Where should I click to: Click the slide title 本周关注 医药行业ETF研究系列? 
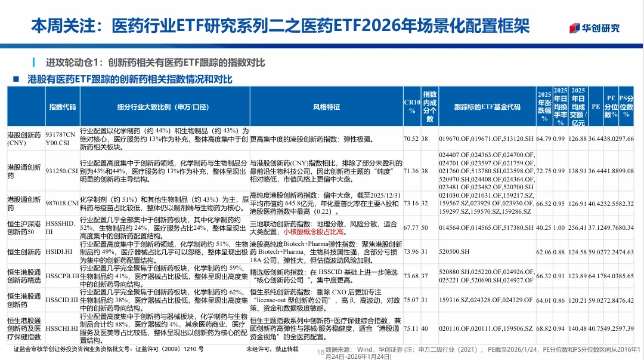point(280,26)
